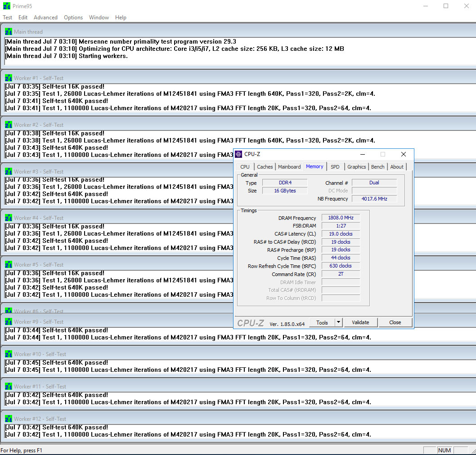Switch to the About tab in CPU-Z
This screenshot has width=476, height=455.
click(397, 167)
